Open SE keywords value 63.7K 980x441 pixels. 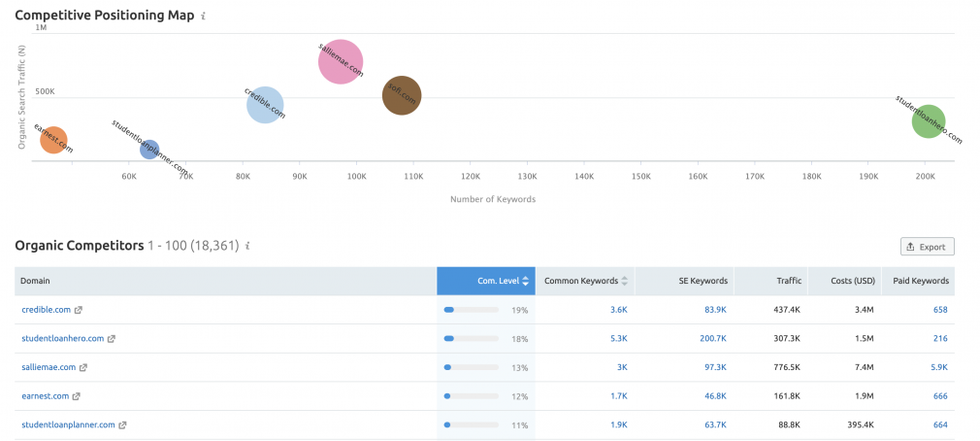(716, 424)
